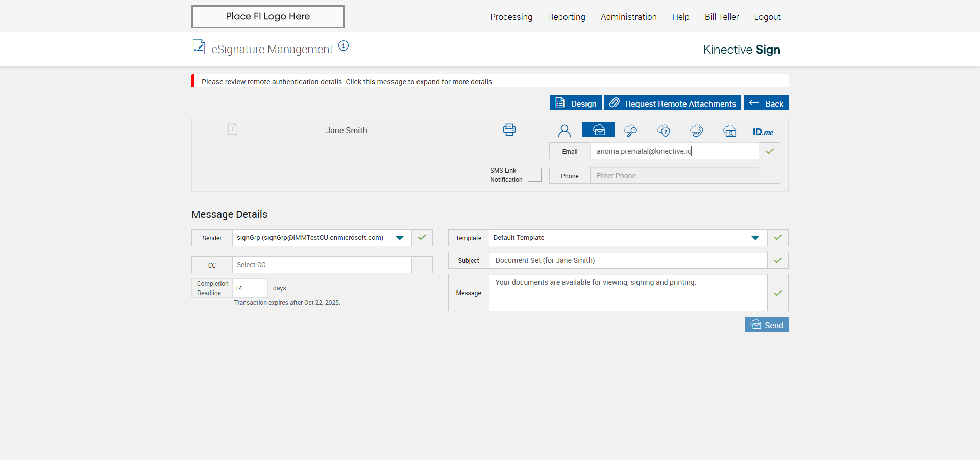Open the Processing menu

coord(511,17)
